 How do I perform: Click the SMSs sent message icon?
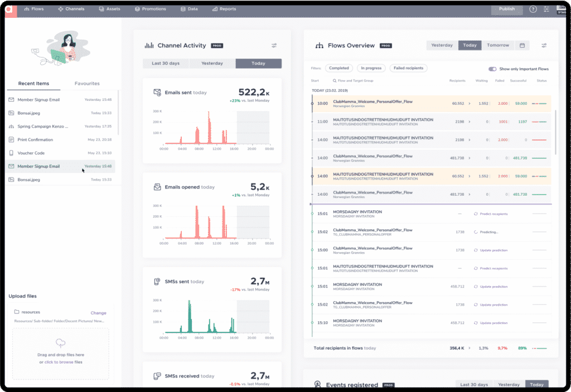(x=157, y=281)
